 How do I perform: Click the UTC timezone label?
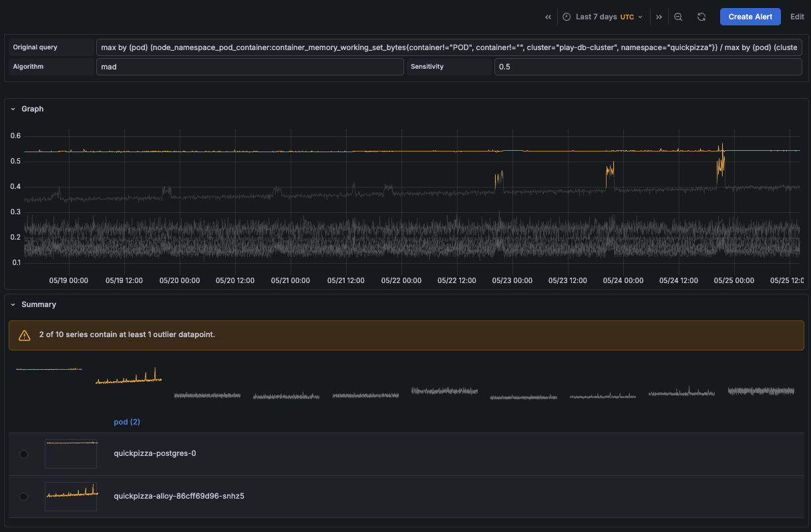pyautogui.click(x=627, y=17)
